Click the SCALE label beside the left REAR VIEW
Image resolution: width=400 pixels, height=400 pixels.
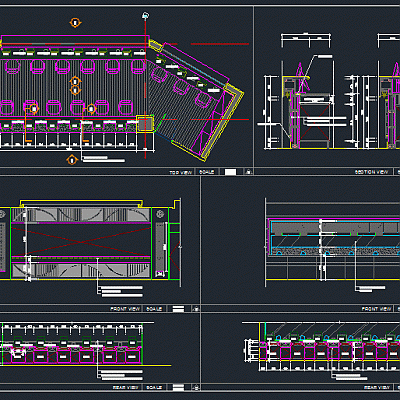pyautogui.click(x=154, y=388)
